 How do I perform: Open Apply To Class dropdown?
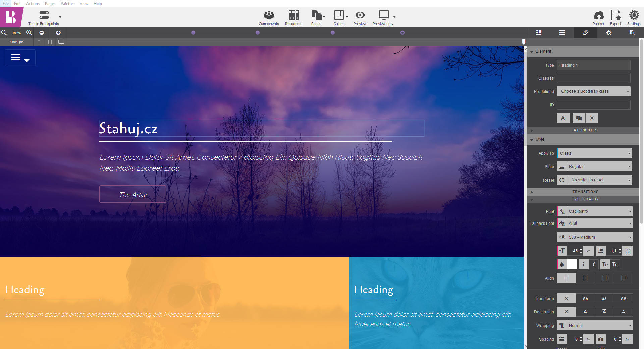click(595, 153)
